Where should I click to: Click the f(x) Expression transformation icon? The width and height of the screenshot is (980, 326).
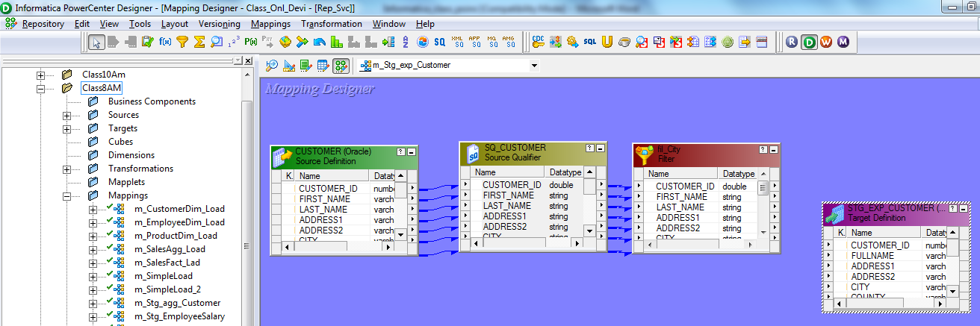[165, 43]
